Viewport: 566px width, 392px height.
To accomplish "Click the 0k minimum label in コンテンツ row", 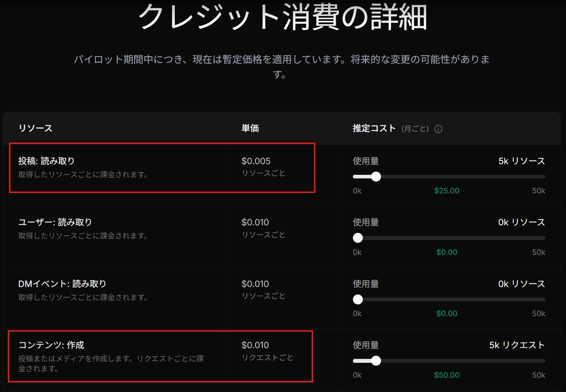I will click(x=357, y=375).
